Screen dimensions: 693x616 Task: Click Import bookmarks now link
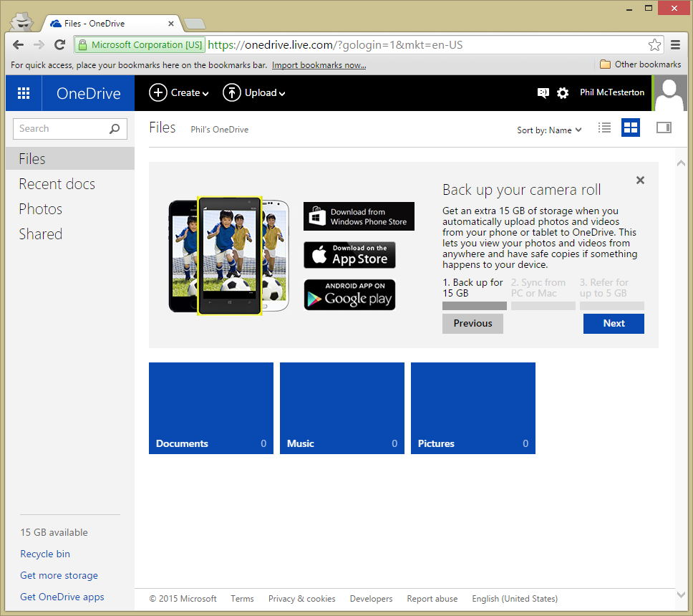pyautogui.click(x=319, y=65)
